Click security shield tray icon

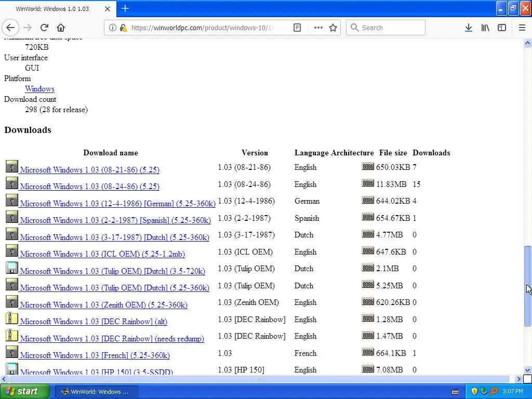click(x=474, y=392)
